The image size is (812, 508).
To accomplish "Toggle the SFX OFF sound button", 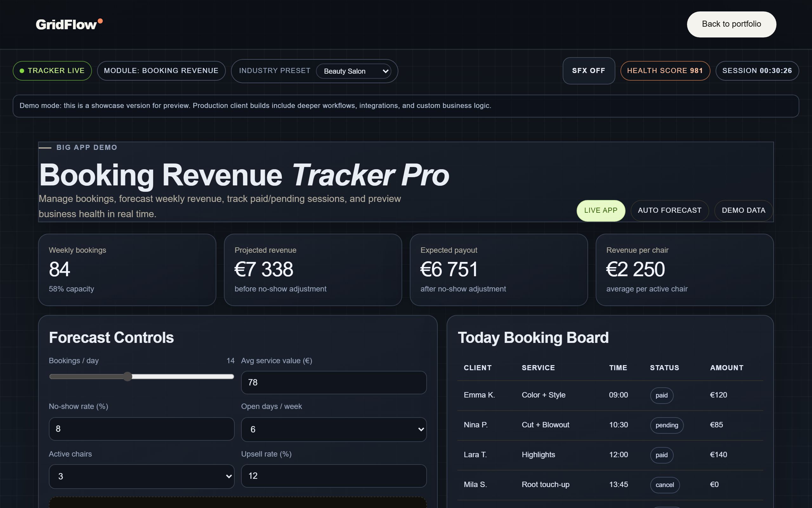I will 588,70.
